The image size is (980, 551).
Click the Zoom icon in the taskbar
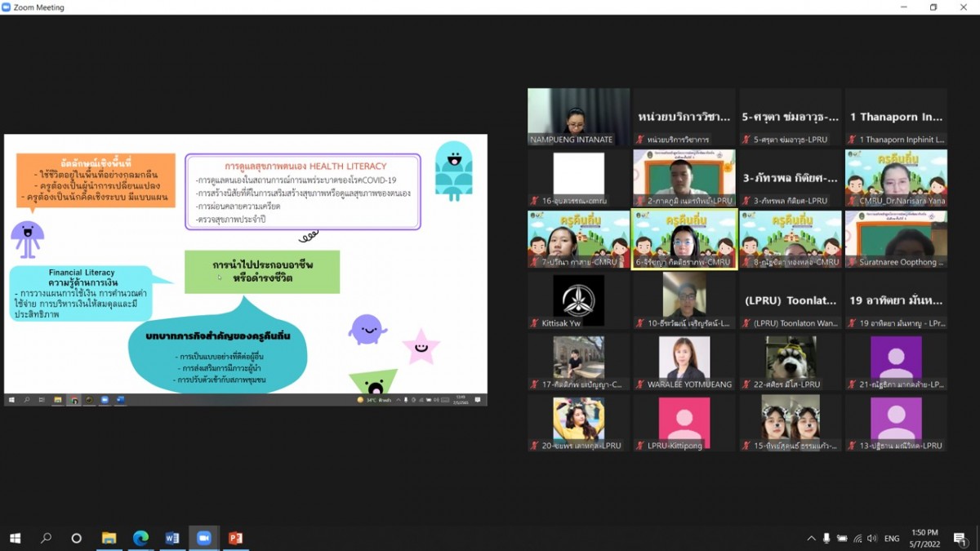(204, 538)
